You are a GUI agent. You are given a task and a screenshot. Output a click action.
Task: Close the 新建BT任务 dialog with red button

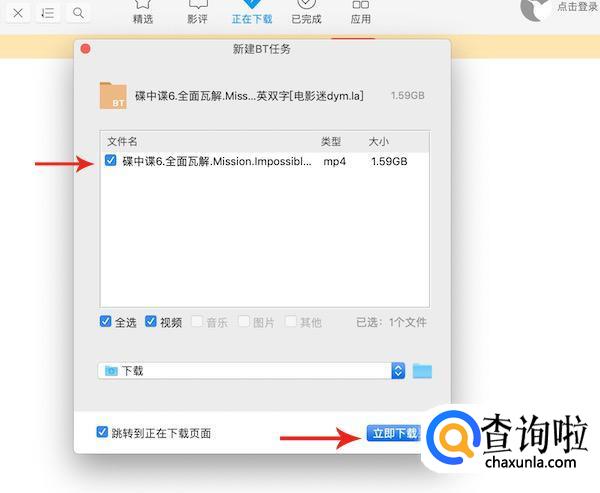pos(86,49)
